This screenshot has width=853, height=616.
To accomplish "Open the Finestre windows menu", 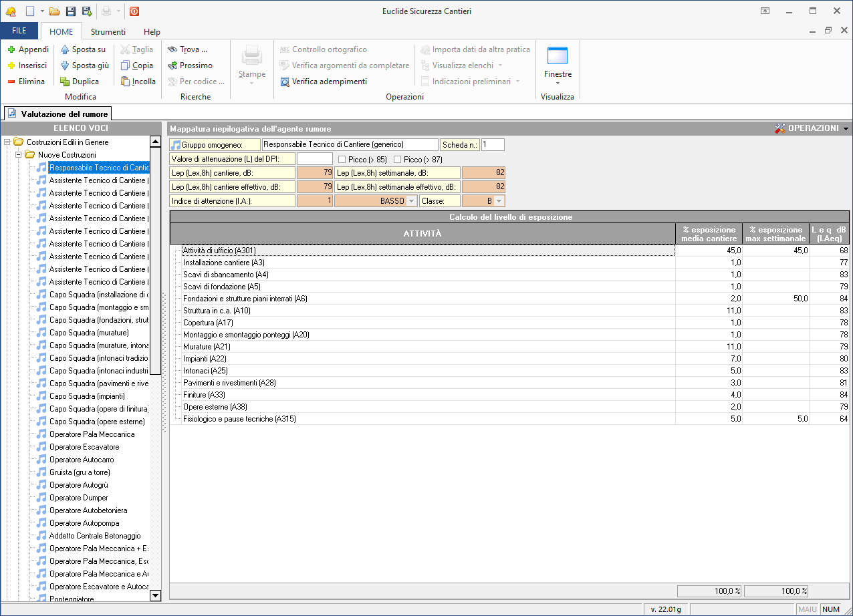I will 558,66.
